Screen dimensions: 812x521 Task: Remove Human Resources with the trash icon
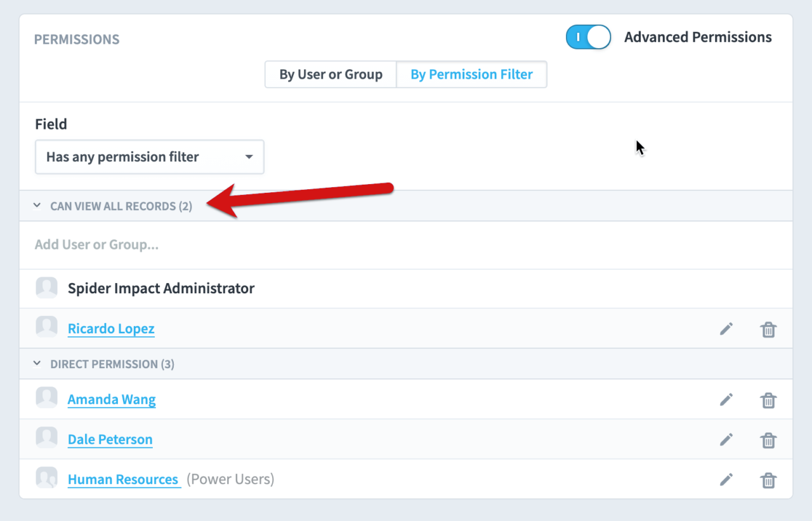pos(768,479)
